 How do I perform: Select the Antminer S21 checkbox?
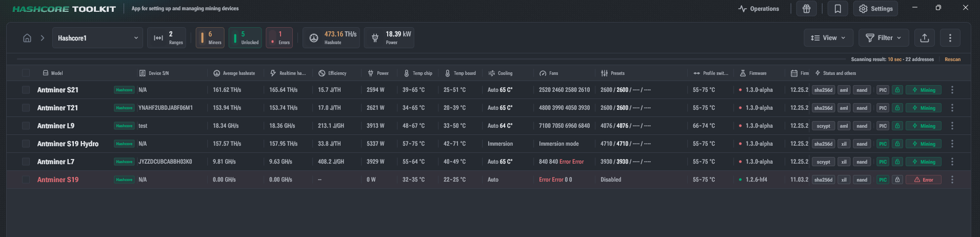point(26,90)
